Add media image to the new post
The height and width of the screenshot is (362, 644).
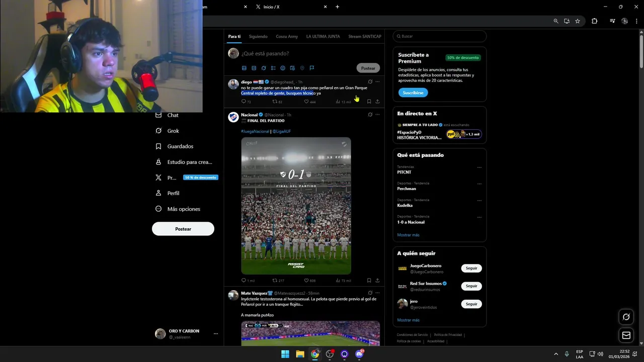point(244,68)
